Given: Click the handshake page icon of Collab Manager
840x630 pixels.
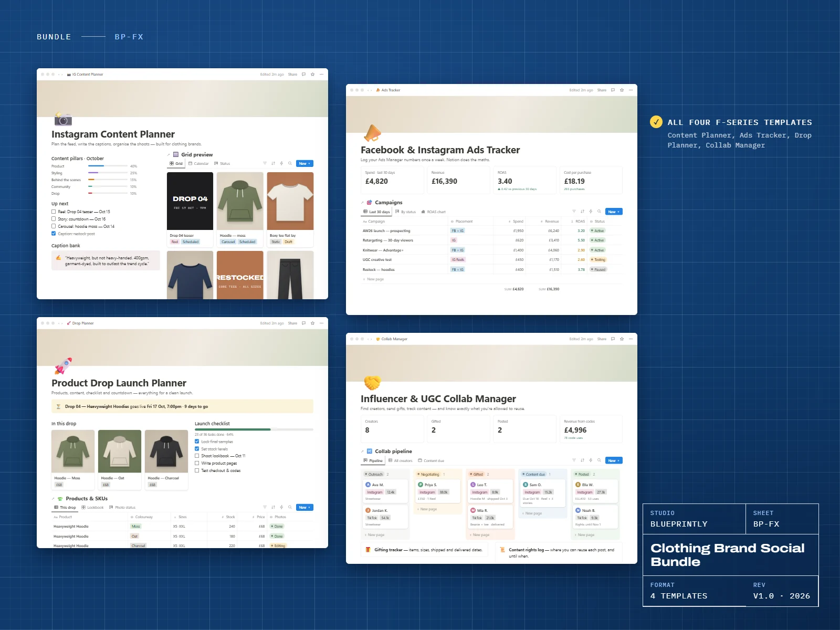Looking at the screenshot, I should (x=372, y=382).
